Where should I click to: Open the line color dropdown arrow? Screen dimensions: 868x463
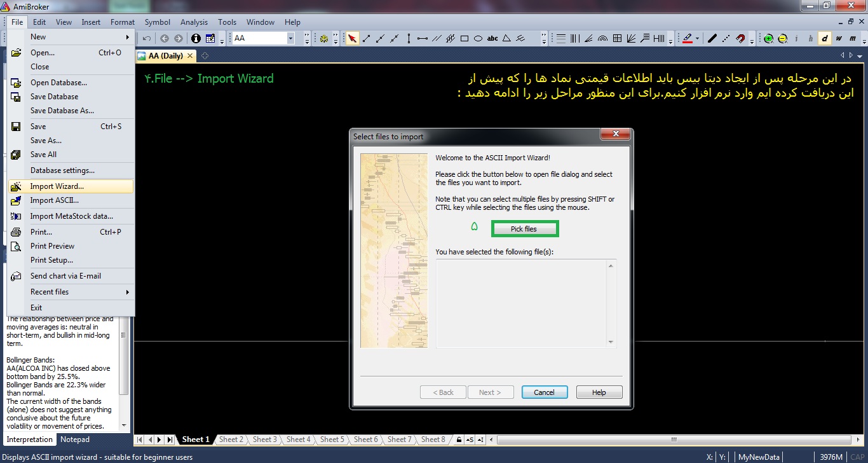(x=697, y=38)
